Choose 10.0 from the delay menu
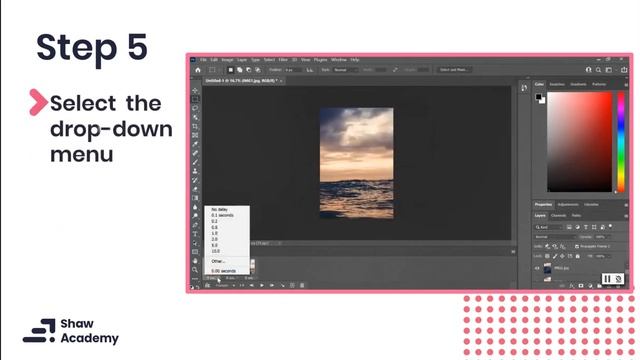 [216, 251]
